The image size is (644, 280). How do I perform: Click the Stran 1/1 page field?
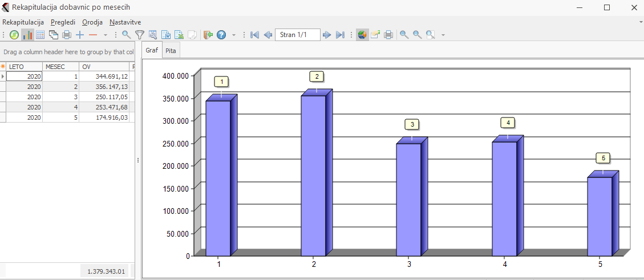[x=297, y=35]
